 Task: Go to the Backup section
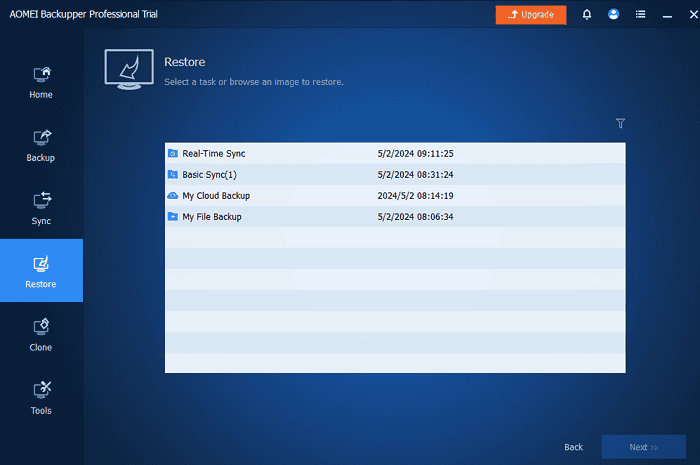pos(41,145)
